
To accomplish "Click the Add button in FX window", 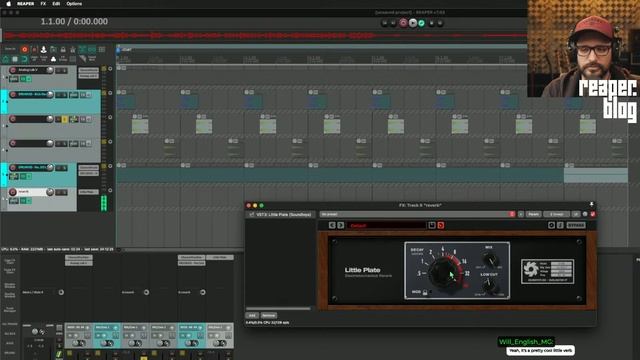I will coord(252,316).
